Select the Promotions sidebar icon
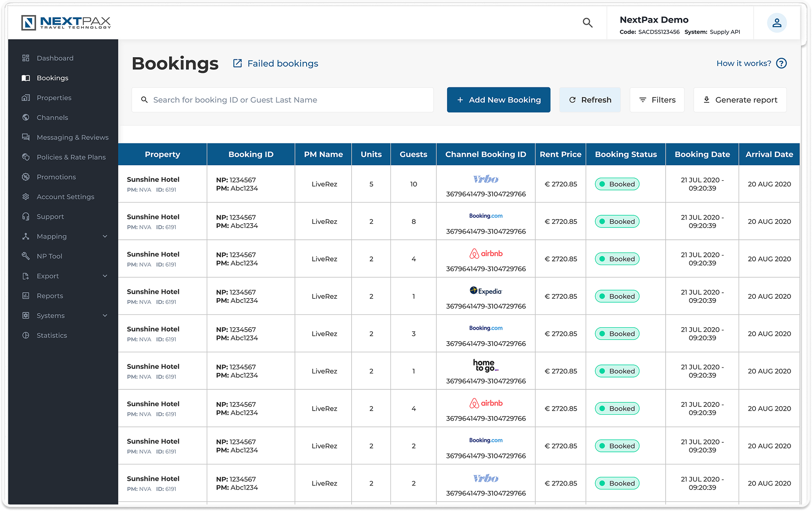Image resolution: width=812 pixels, height=511 pixels. coord(26,177)
